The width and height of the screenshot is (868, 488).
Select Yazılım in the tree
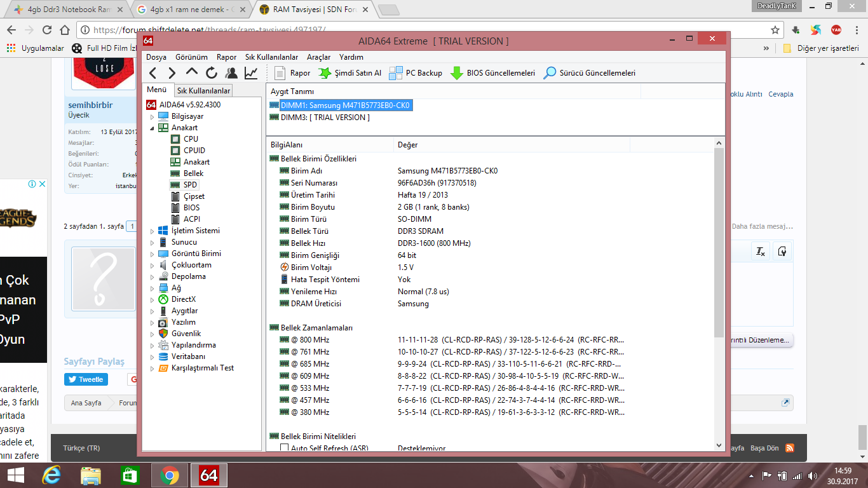pyautogui.click(x=183, y=322)
